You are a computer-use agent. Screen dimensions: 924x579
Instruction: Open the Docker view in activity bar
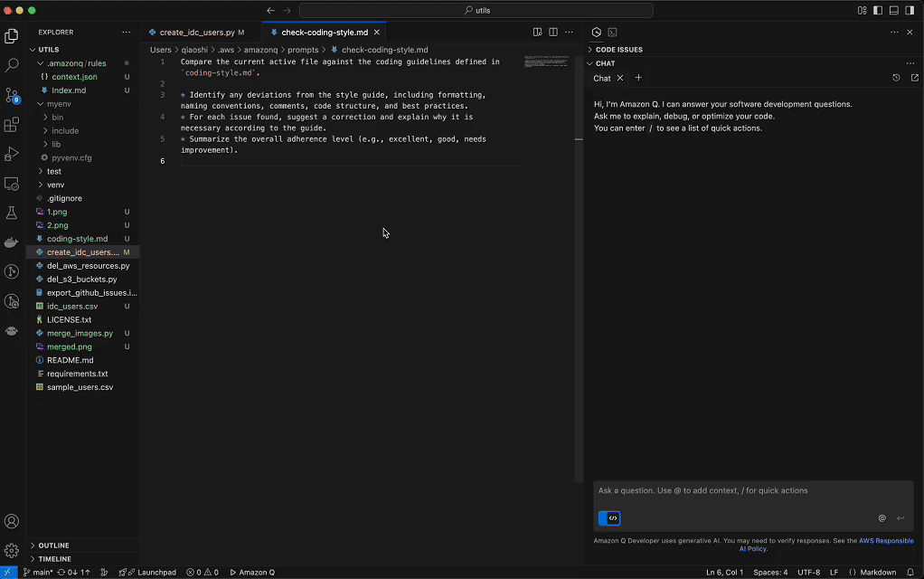[11, 242]
